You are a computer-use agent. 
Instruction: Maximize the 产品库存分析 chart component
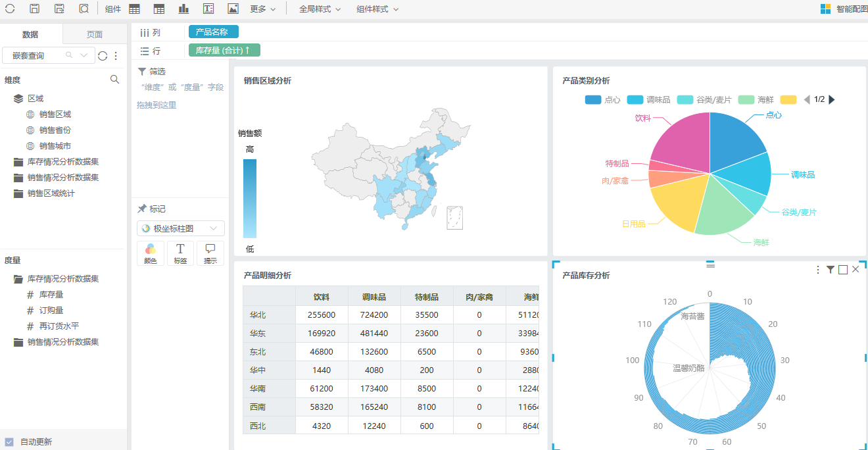pos(843,270)
